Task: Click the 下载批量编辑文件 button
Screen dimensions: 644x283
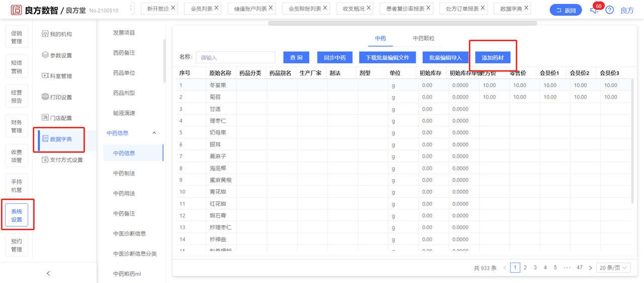Action: click(387, 58)
